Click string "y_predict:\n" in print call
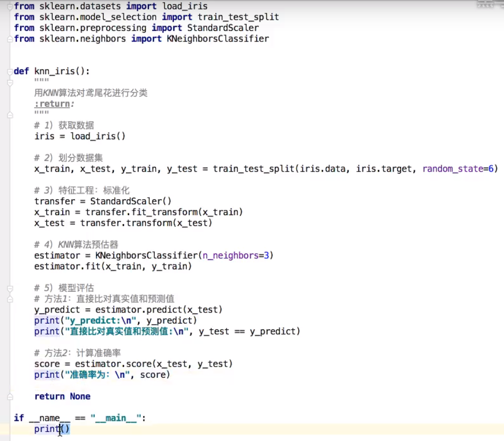The height and width of the screenshot is (441, 504). click(100, 320)
